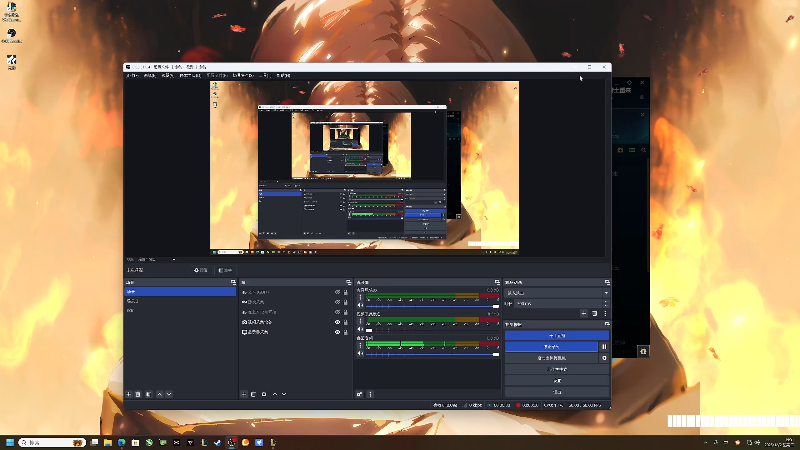This screenshot has height=450, width=800.
Task: Click the Start Virtual Camera button
Action: pyautogui.click(x=551, y=358)
